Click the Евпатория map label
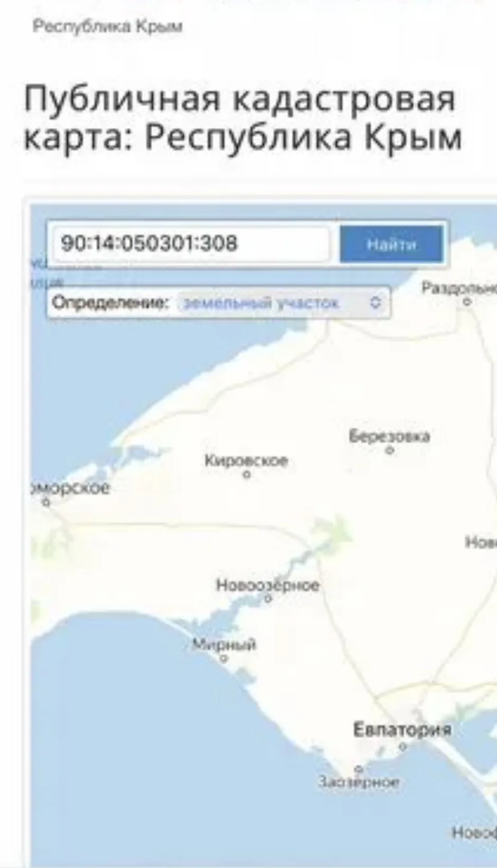The image size is (497, 868). pos(402,730)
